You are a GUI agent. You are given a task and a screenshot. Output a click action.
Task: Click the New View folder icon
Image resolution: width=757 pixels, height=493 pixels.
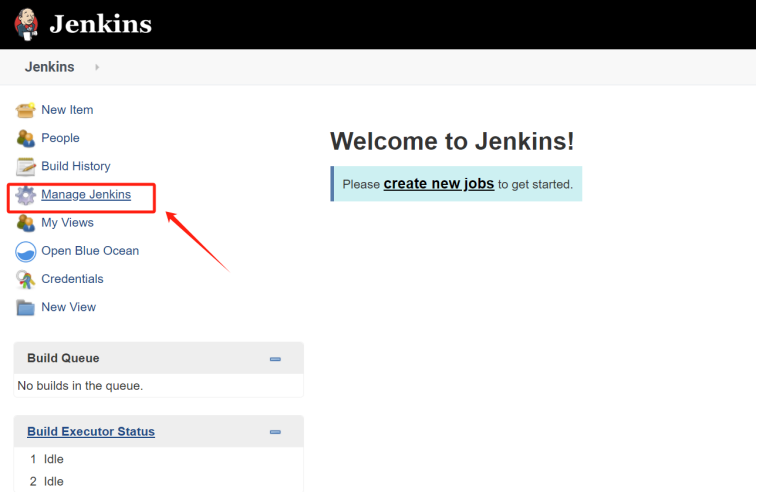pos(25,308)
